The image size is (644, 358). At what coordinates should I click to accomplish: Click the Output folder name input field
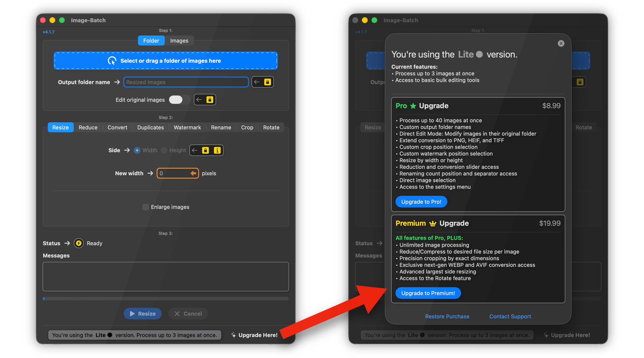pyautogui.click(x=186, y=82)
